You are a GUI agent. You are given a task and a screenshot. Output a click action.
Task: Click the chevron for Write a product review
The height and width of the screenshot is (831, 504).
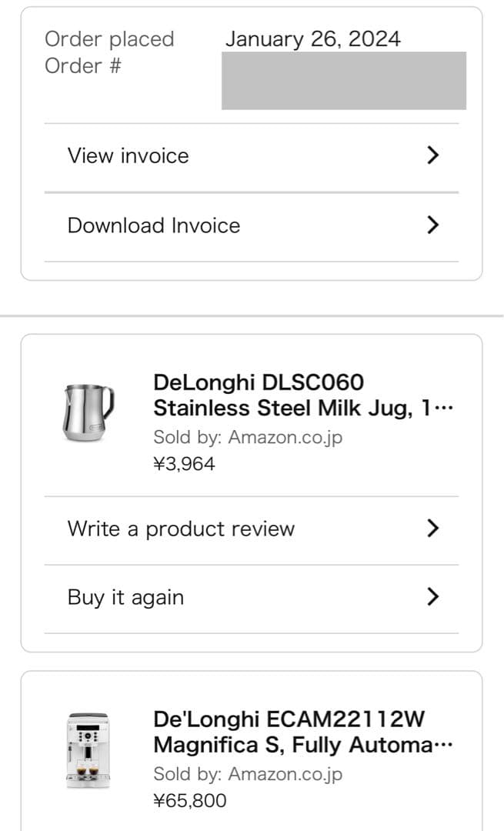[x=432, y=528]
